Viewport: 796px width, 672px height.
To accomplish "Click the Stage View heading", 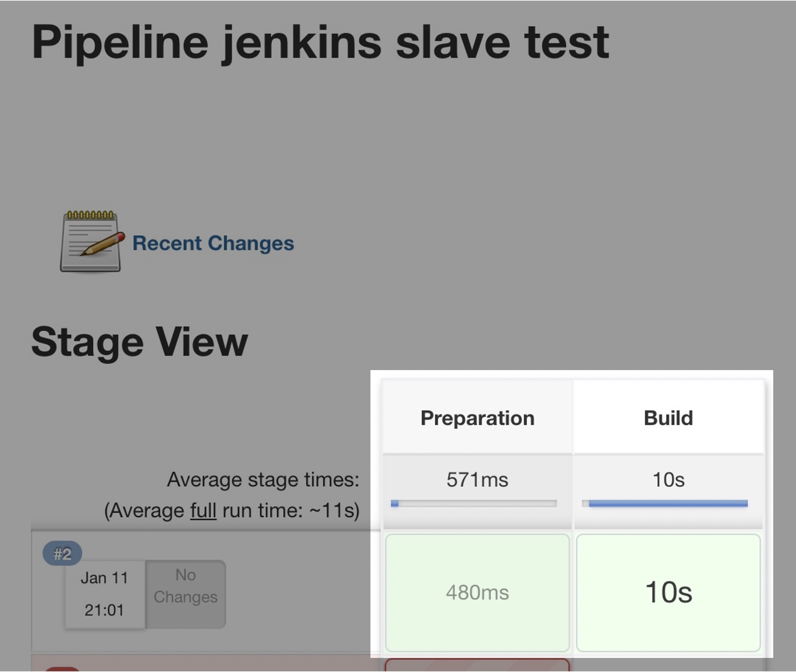I will (x=139, y=342).
